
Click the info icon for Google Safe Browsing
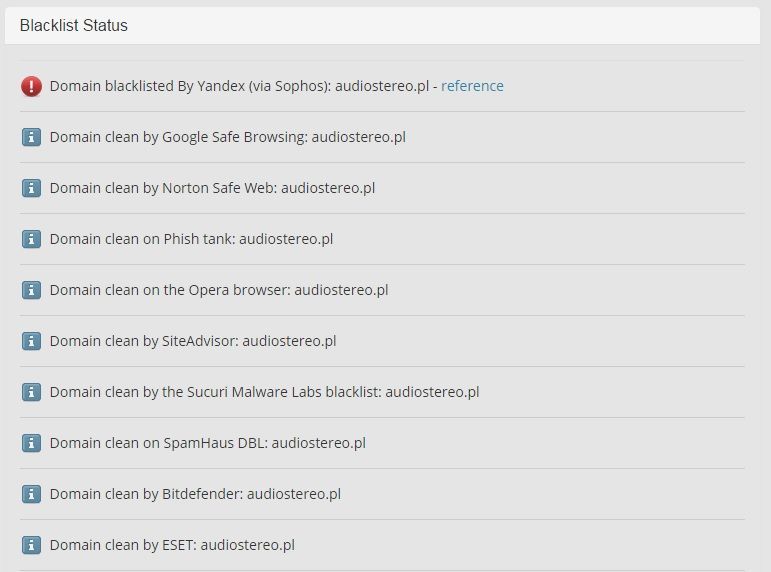point(31,137)
